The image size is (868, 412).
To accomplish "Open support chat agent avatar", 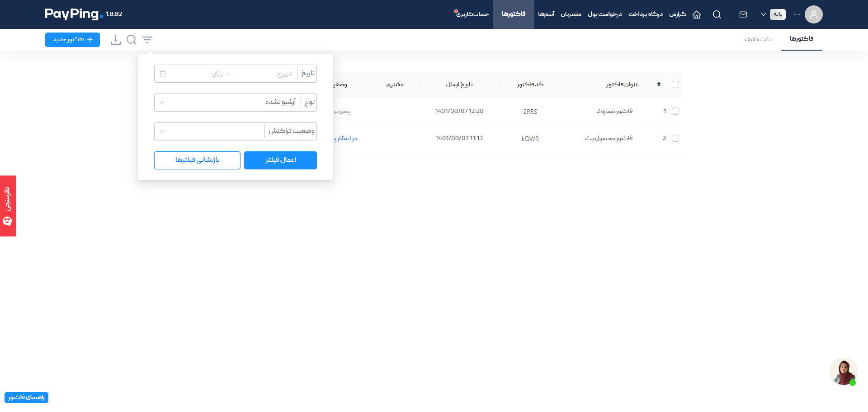I will [844, 371].
